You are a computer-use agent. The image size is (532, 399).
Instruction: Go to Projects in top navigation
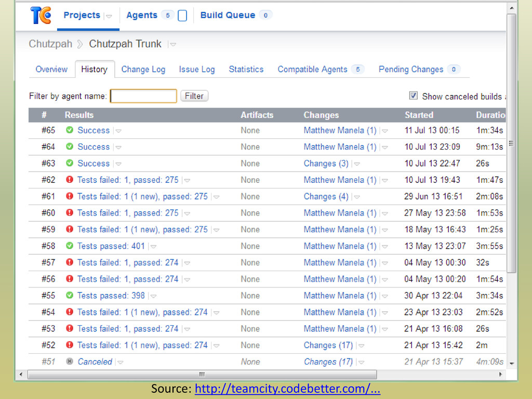(82, 15)
